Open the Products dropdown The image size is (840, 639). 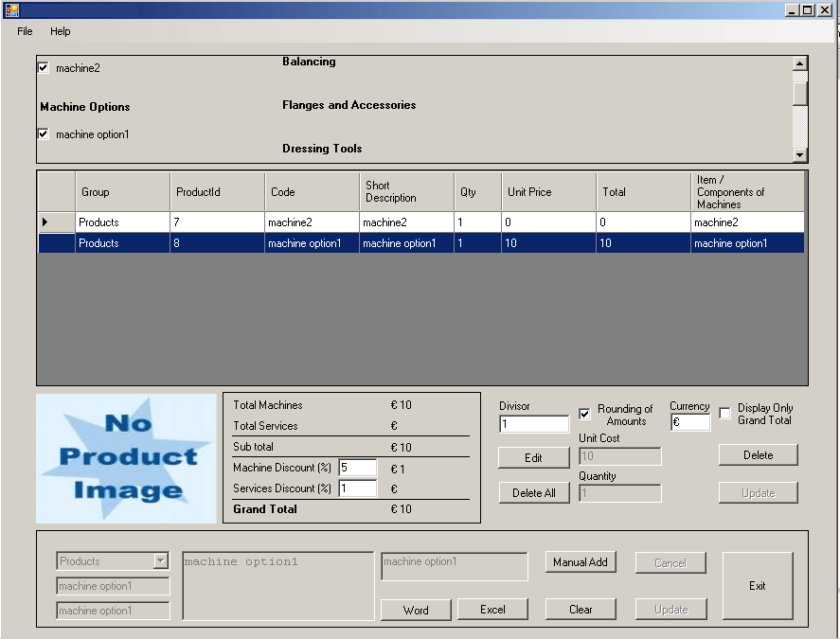tap(158, 560)
